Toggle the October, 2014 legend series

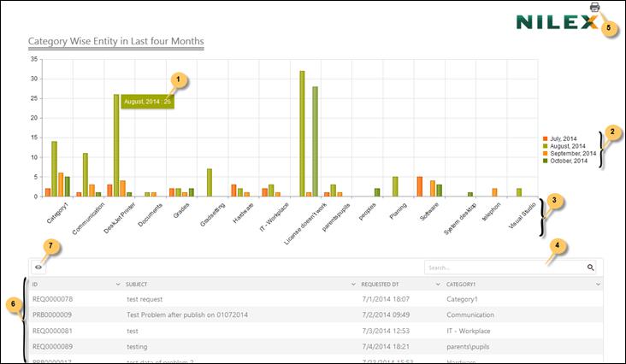coord(570,161)
